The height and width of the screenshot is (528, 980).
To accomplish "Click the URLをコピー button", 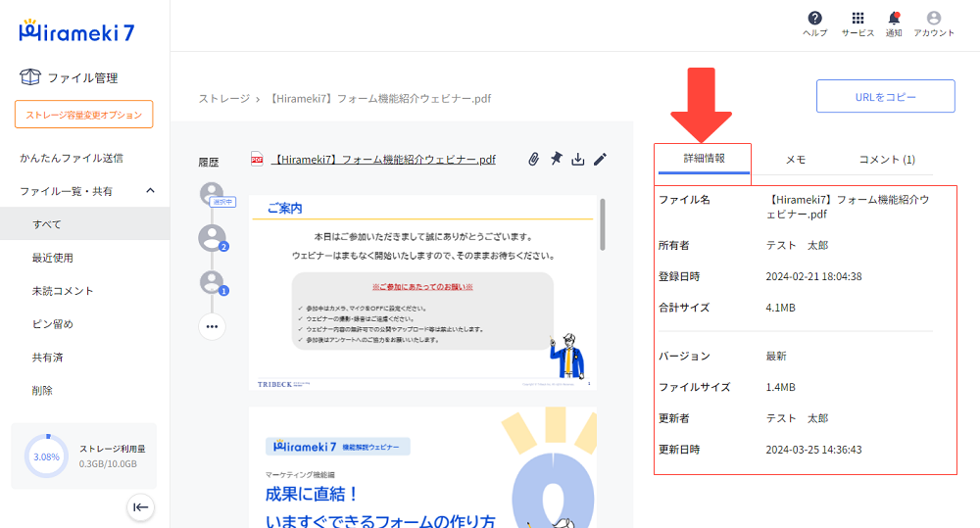I will (x=885, y=96).
